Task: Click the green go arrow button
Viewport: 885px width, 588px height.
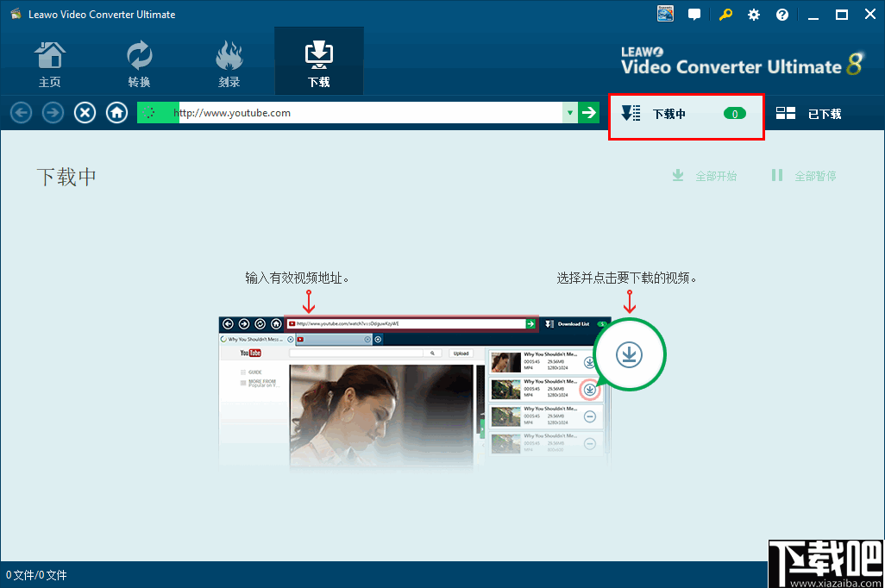Action: (x=588, y=113)
